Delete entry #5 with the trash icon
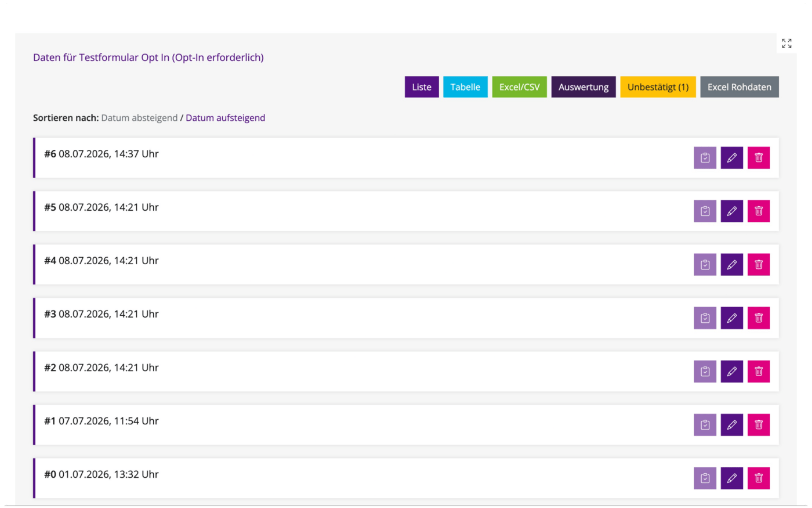This screenshot has height=508, width=812. [759, 211]
